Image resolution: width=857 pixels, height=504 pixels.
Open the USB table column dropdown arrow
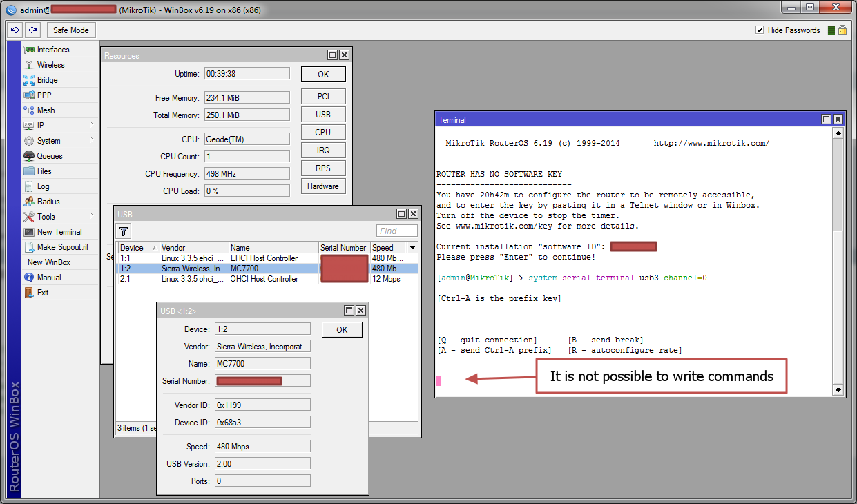(x=413, y=247)
